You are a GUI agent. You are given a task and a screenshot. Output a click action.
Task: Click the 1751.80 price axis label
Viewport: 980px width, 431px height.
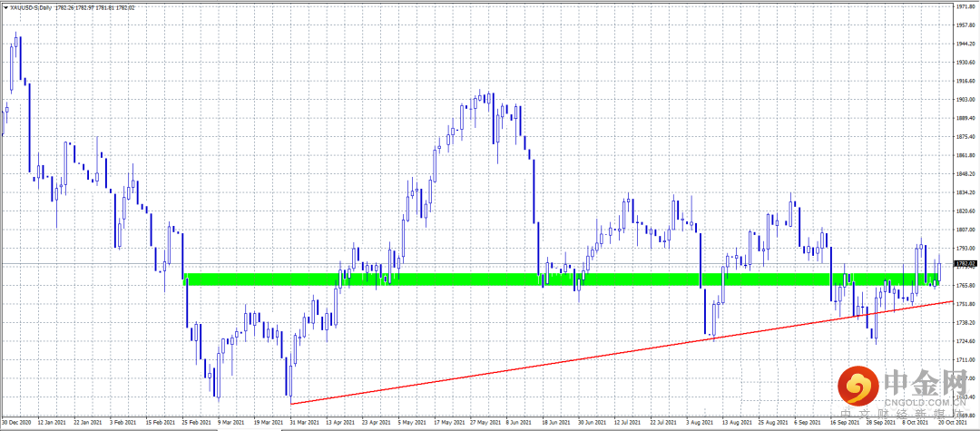pos(966,304)
